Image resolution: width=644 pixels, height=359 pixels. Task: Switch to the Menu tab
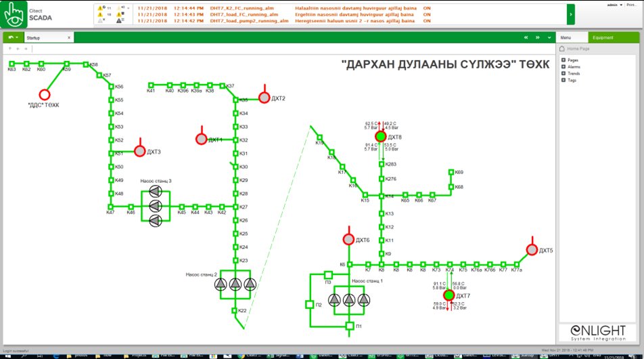(572, 37)
